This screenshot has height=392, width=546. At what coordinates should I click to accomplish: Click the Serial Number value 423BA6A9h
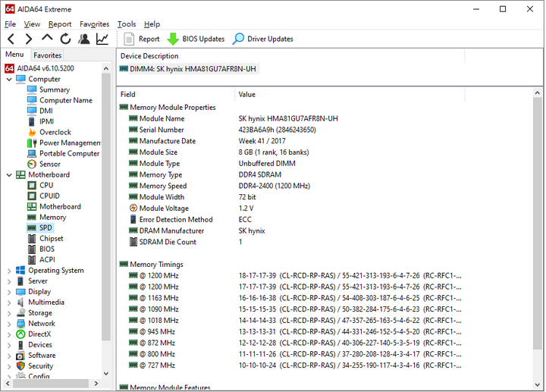tap(278, 130)
